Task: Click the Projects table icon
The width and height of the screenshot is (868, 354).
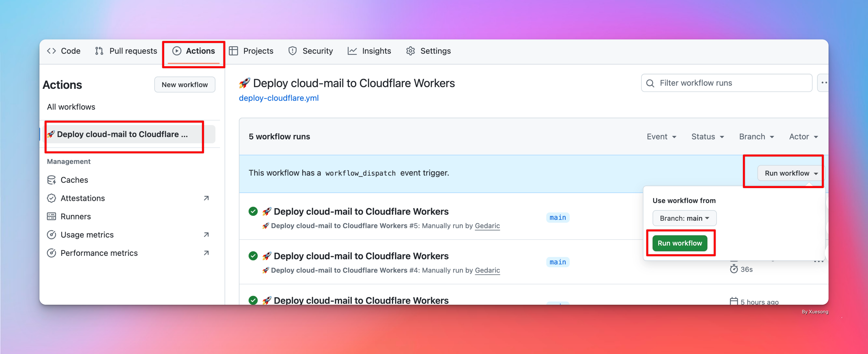Action: pyautogui.click(x=234, y=51)
